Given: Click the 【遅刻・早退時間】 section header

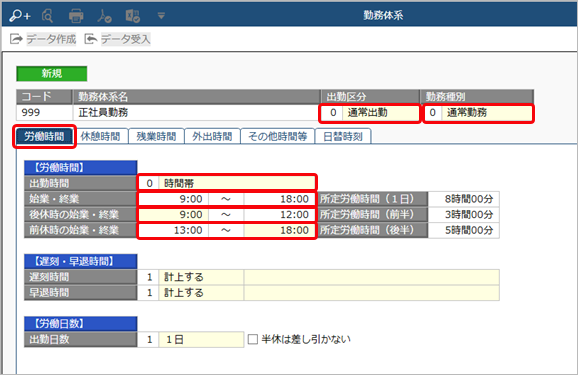Looking at the screenshot, I should point(81,261).
